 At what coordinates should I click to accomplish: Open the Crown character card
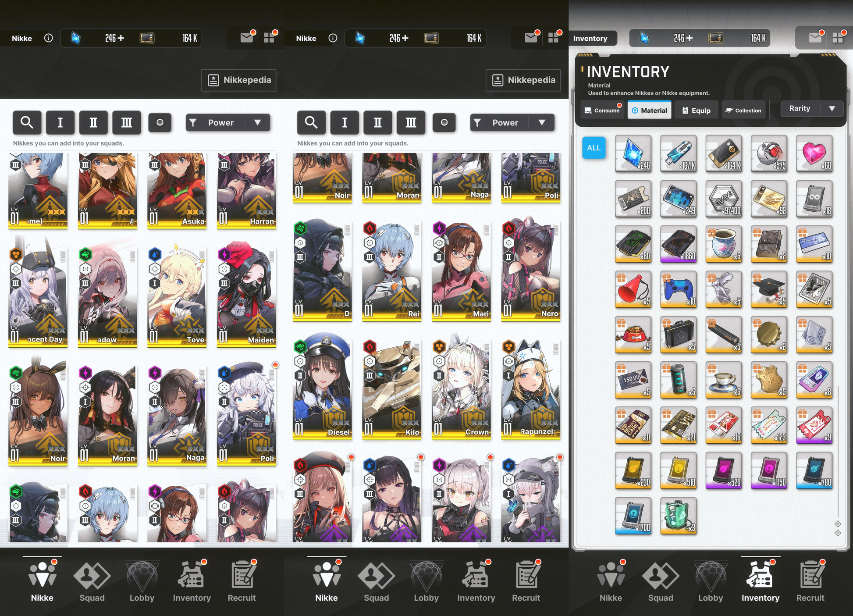pyautogui.click(x=461, y=387)
